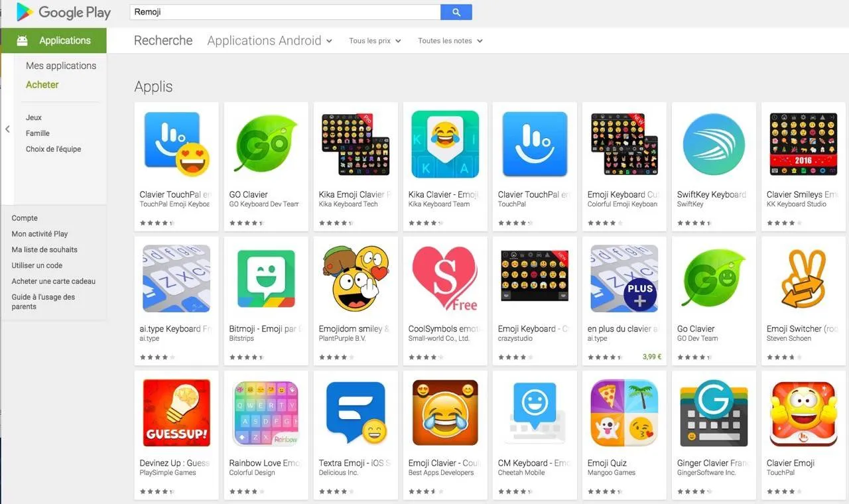Screen dimensions: 849x504
Task: Open the Emoji Quiz app icon
Action: [x=624, y=413]
